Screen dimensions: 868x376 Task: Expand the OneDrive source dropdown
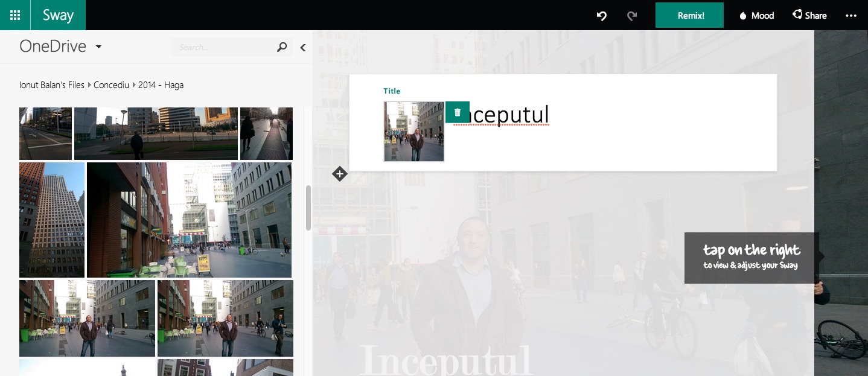(x=99, y=47)
